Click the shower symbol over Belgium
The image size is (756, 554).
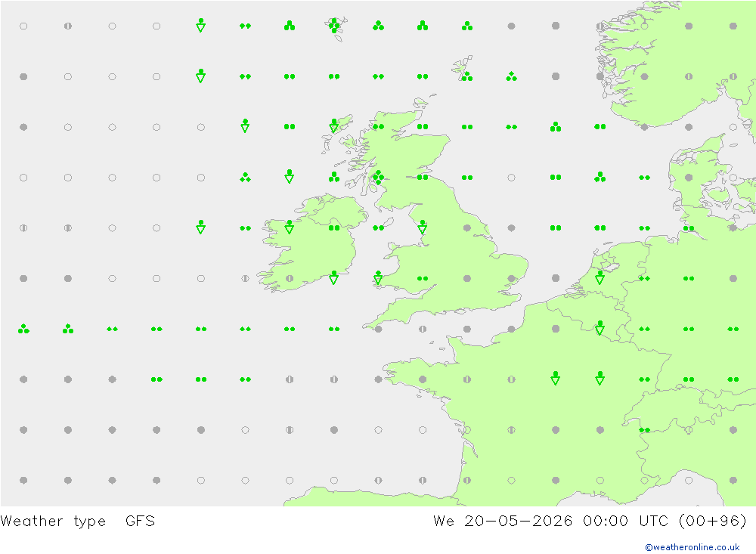600,328
